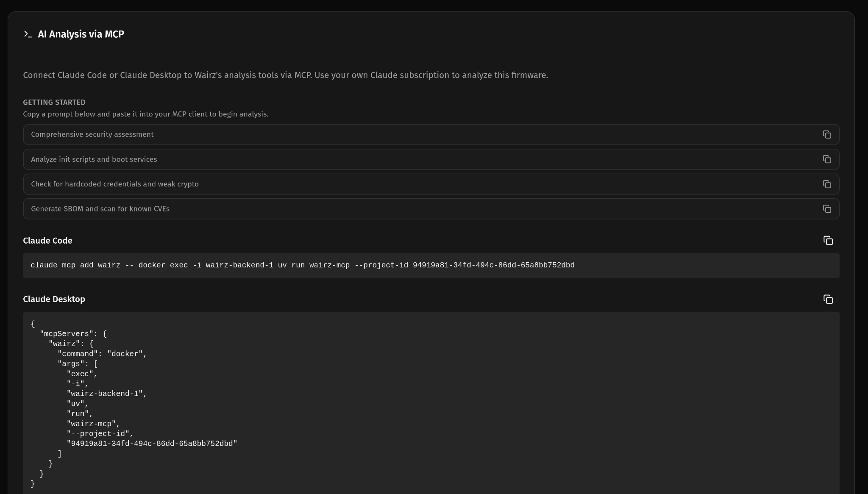Click the claude mcp add wairz command line
Image resolution: width=868 pixels, height=494 pixels.
coord(303,265)
